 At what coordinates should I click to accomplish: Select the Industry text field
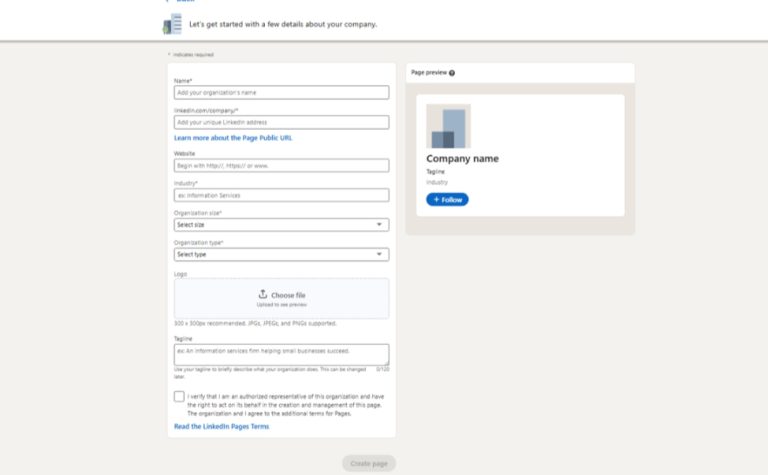click(281, 195)
